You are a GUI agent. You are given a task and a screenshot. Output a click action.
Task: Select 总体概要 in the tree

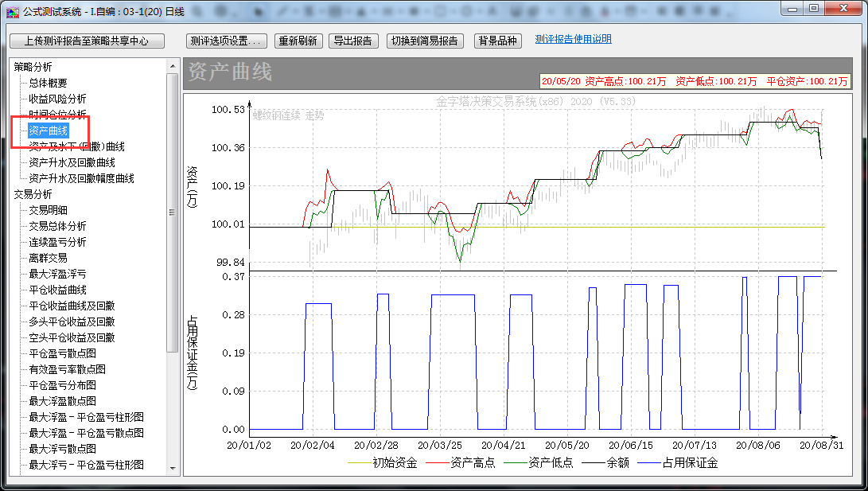[x=48, y=83]
